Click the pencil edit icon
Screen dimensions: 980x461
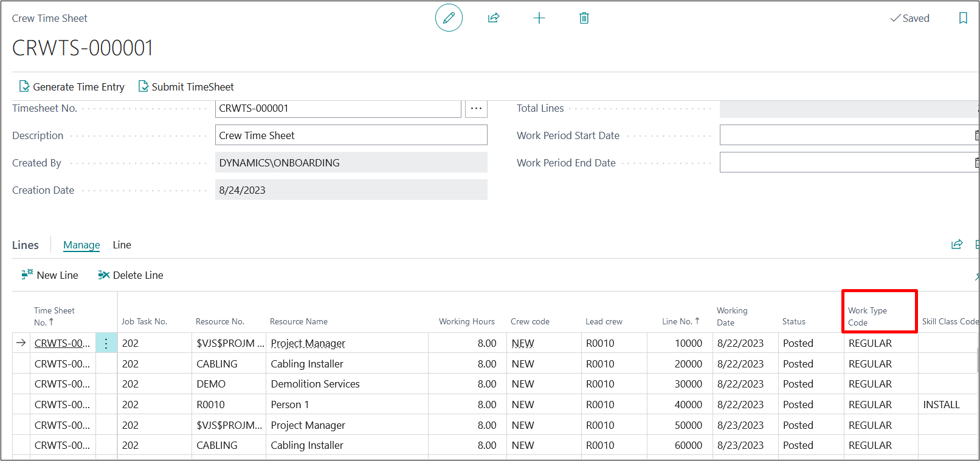[x=449, y=18]
